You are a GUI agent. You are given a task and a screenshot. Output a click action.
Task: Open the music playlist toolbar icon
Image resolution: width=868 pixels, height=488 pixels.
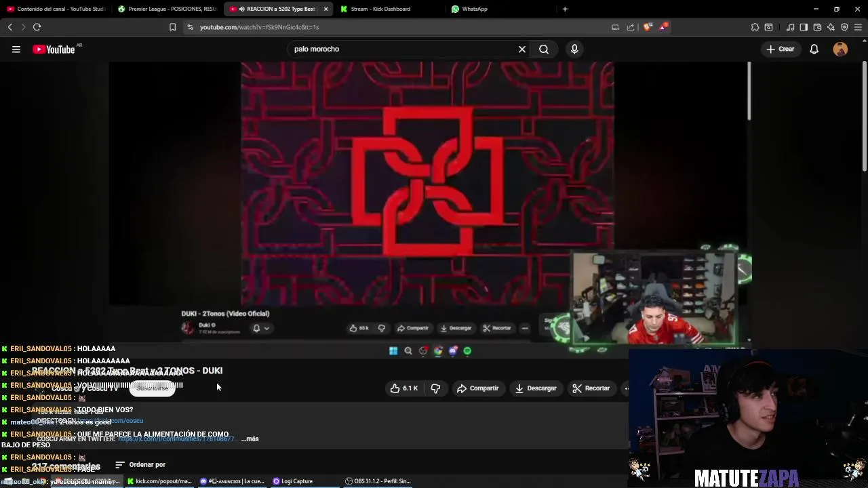point(790,27)
